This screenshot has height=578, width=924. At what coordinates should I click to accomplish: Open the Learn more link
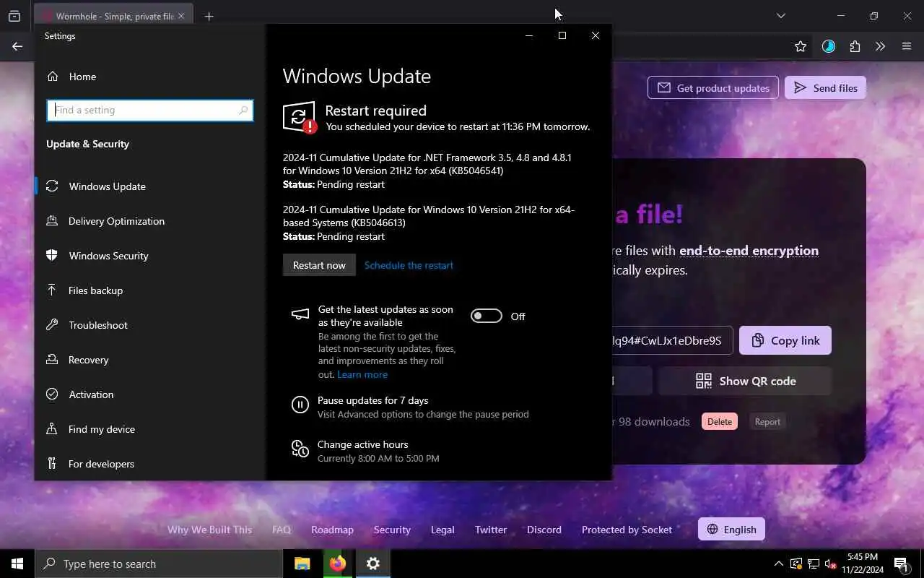[362, 374]
